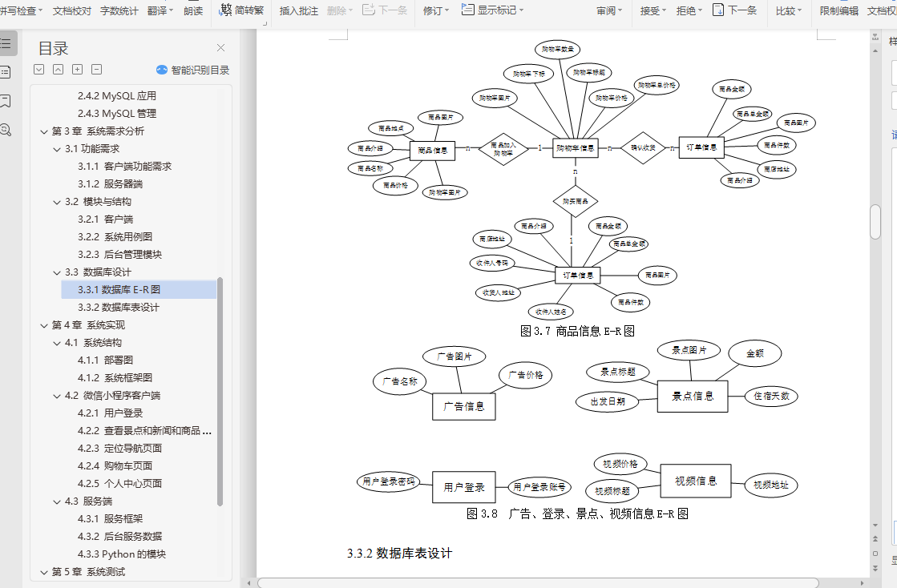Screen dimensions: 897x588
Task: Open the find-and-replace magnifier icon in sidebar
Action: 5,130
